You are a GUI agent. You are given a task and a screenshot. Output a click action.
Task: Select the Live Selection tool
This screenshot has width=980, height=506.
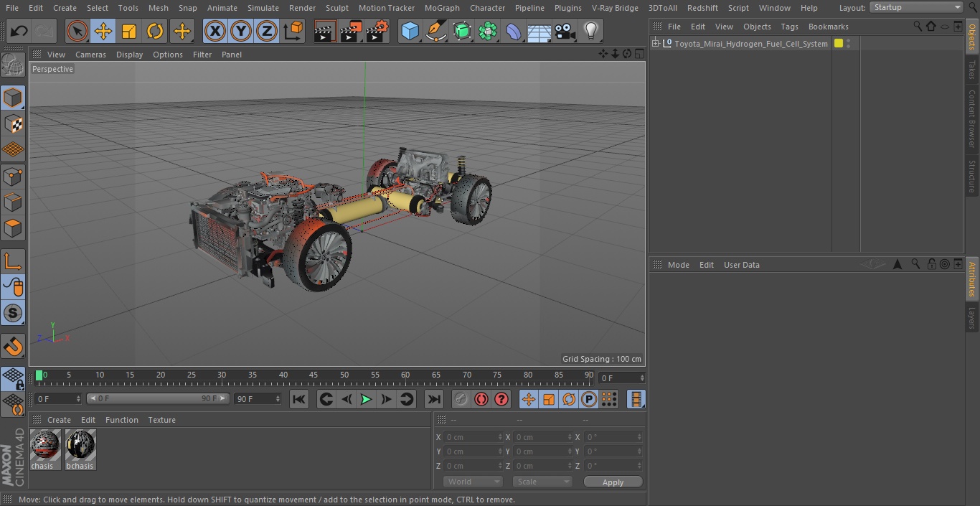pos(77,31)
